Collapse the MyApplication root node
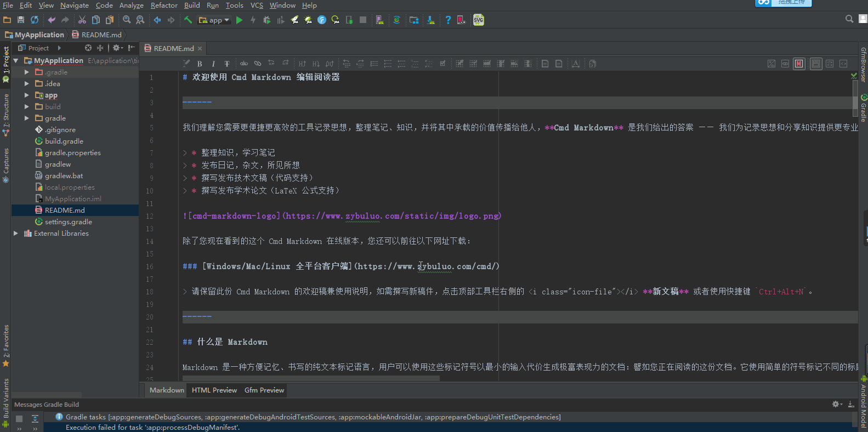This screenshot has width=868, height=432. coord(16,60)
